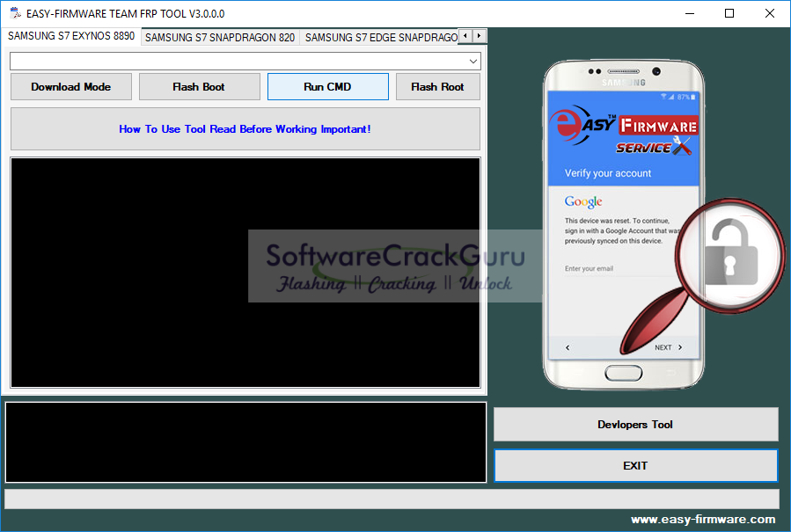Click the Flash Root button
791x532 pixels.
coord(438,87)
